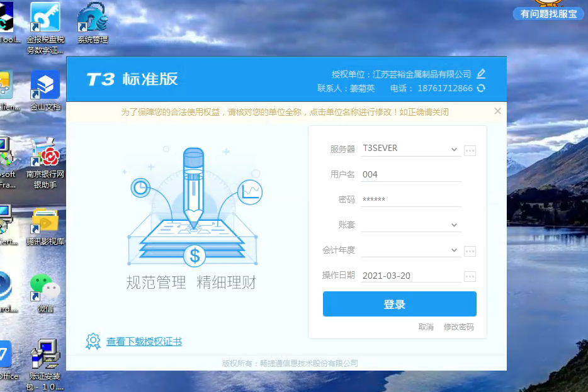Open the 腾讯影视库 folder icon

coord(45,227)
